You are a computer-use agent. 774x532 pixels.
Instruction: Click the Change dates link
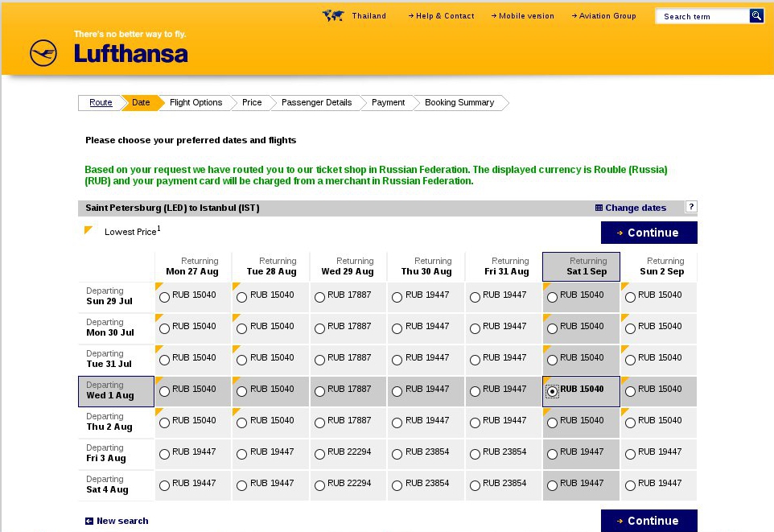click(x=636, y=208)
